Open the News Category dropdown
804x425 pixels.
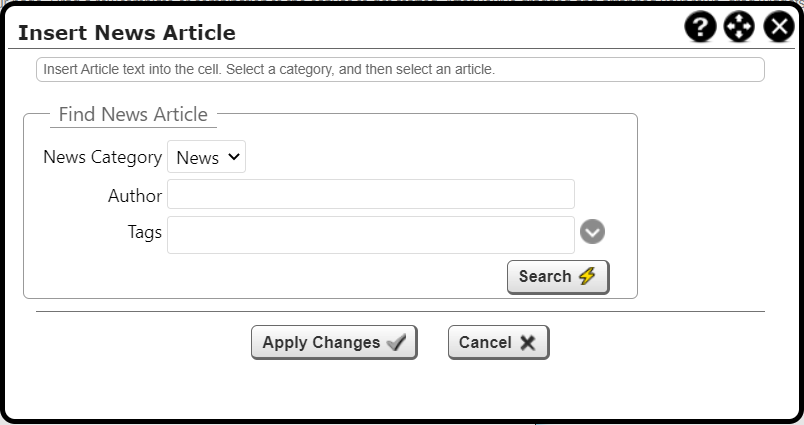pos(206,157)
